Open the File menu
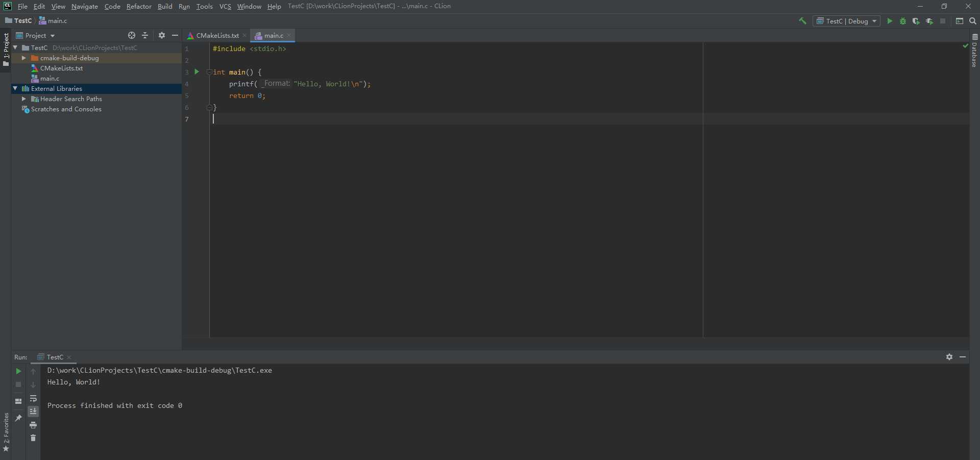The image size is (980, 460). [x=22, y=6]
